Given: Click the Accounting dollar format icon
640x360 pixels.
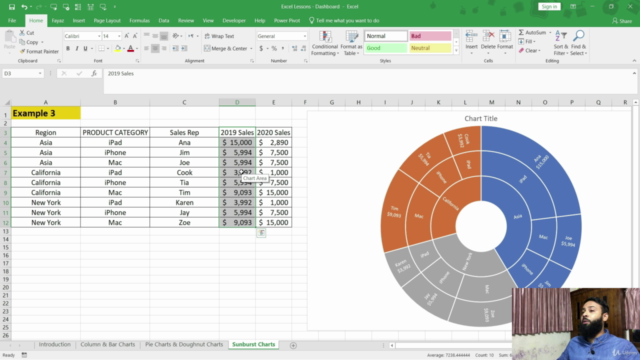Looking at the screenshot, I should point(261,48).
